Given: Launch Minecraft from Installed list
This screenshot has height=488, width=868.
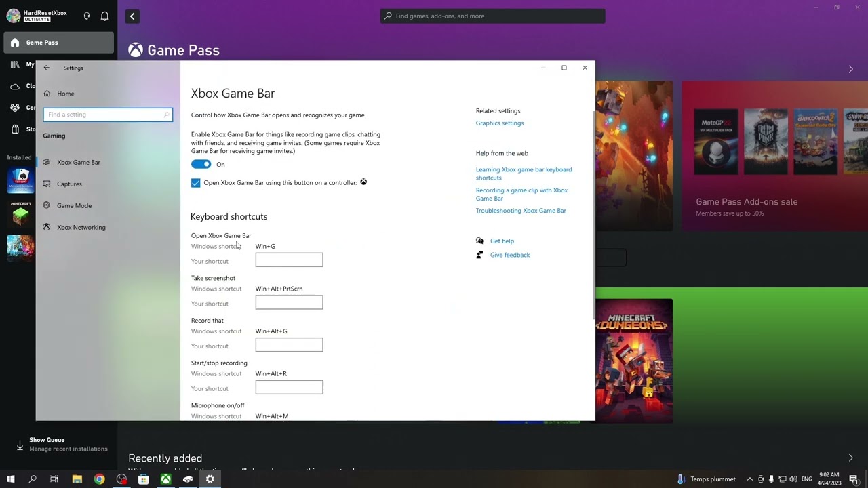Looking at the screenshot, I should point(20,214).
